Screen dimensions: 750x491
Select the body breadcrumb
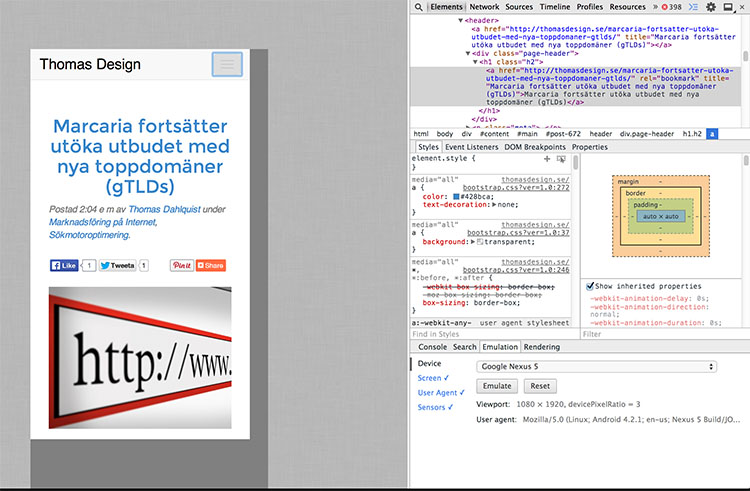(444, 134)
